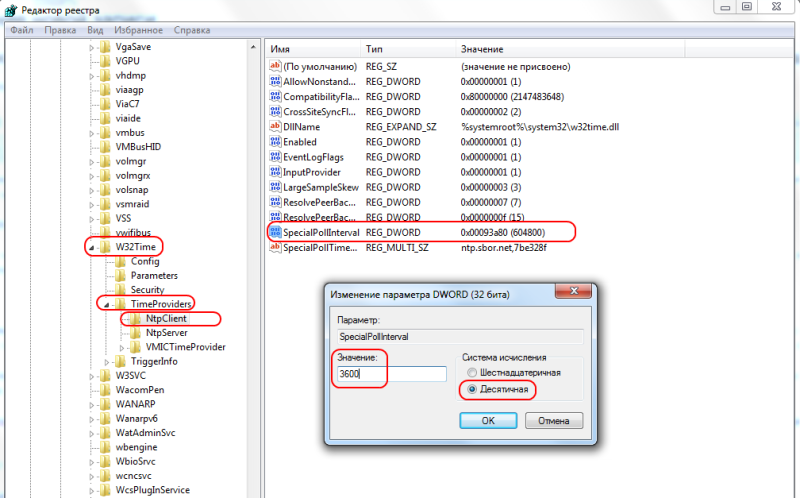Expand the vmbus node

click(92, 133)
